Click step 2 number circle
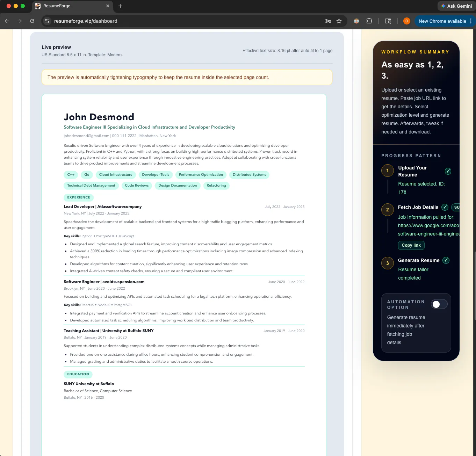The width and height of the screenshot is (476, 456). (x=388, y=210)
